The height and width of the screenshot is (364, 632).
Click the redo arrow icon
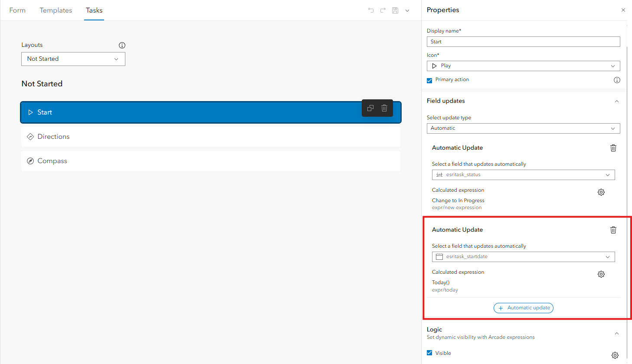pos(383,10)
